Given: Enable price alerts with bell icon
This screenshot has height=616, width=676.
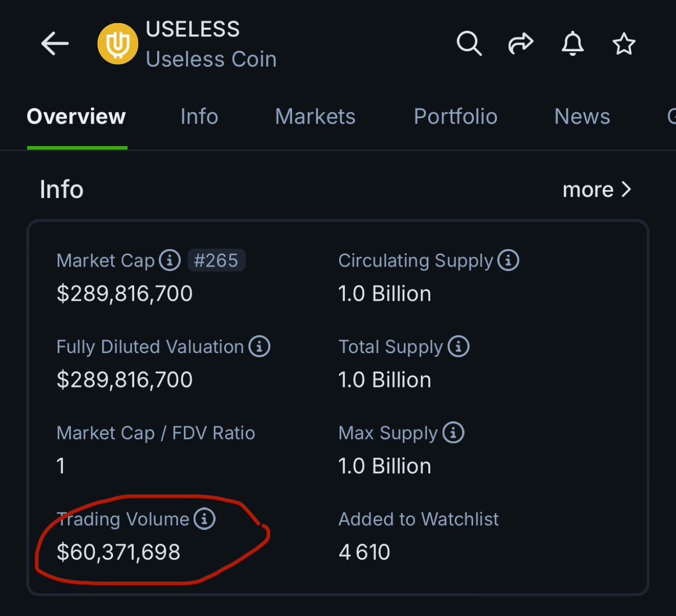Looking at the screenshot, I should (572, 43).
